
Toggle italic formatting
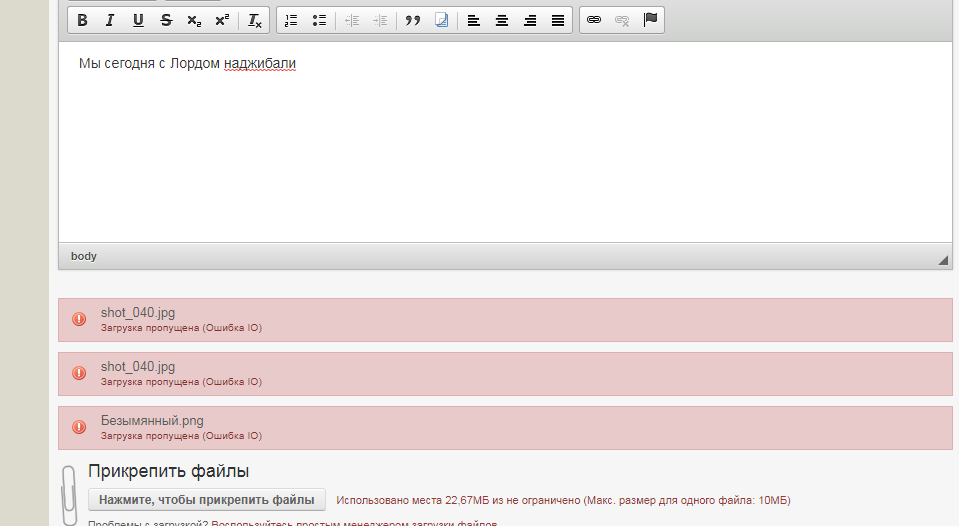pyautogui.click(x=110, y=20)
